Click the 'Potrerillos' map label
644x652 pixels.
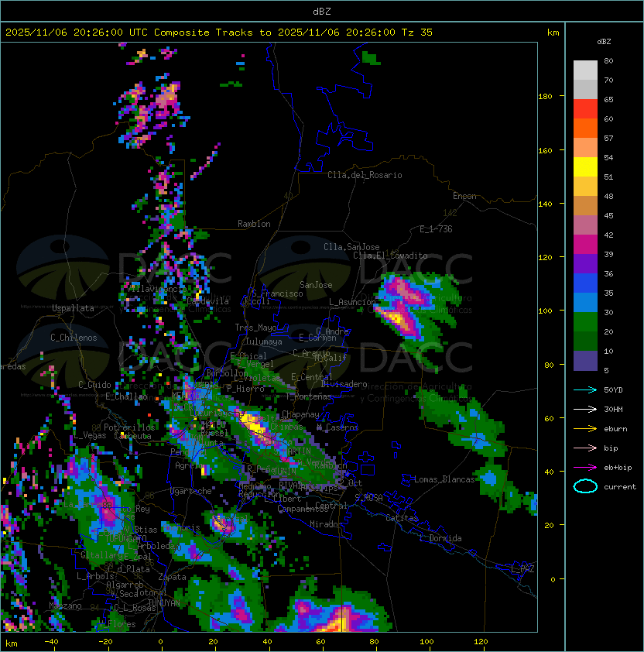(129, 427)
